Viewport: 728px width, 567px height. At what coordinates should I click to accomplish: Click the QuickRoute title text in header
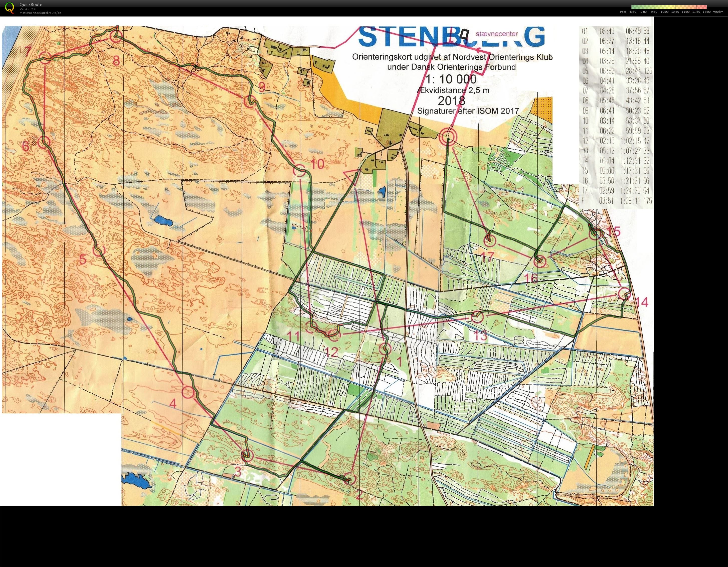31,5
